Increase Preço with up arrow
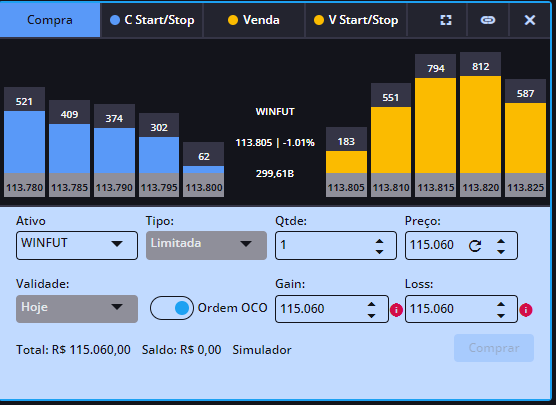 [x=501, y=241]
